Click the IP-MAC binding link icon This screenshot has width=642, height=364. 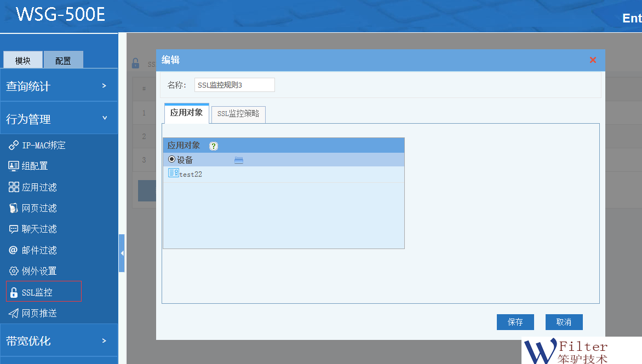tap(14, 145)
